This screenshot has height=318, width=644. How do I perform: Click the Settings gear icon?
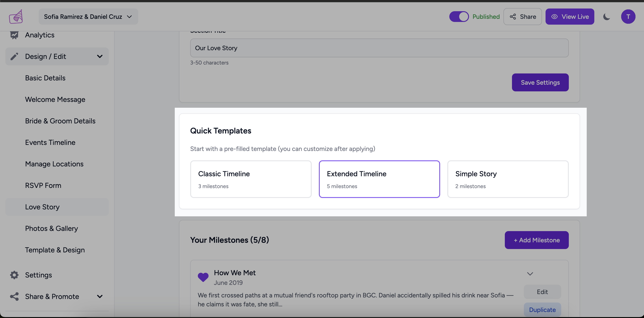14,275
